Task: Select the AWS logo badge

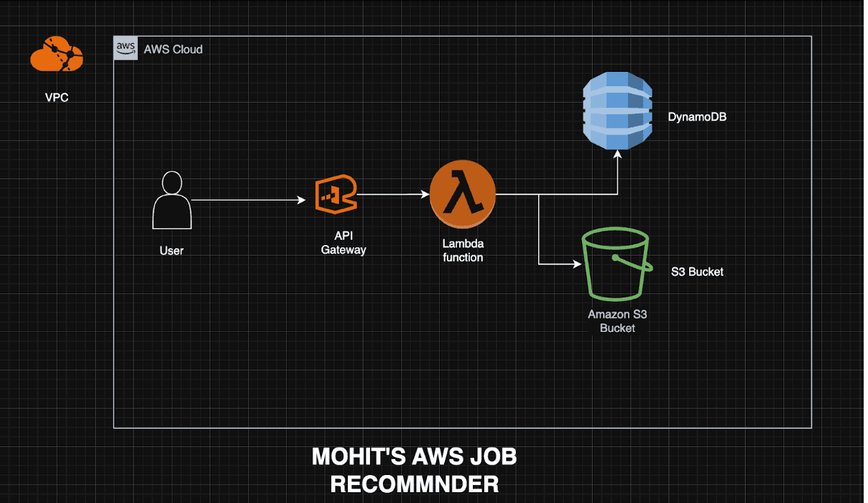Action: click(x=126, y=48)
